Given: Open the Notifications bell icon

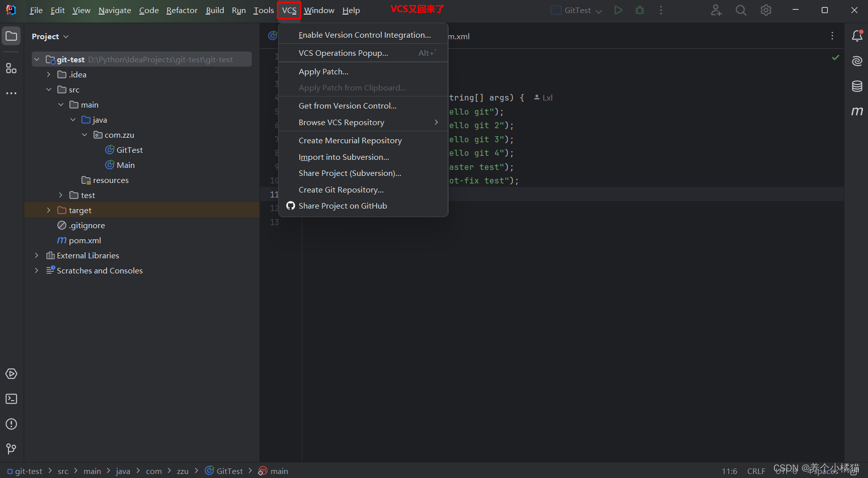Looking at the screenshot, I should (857, 36).
